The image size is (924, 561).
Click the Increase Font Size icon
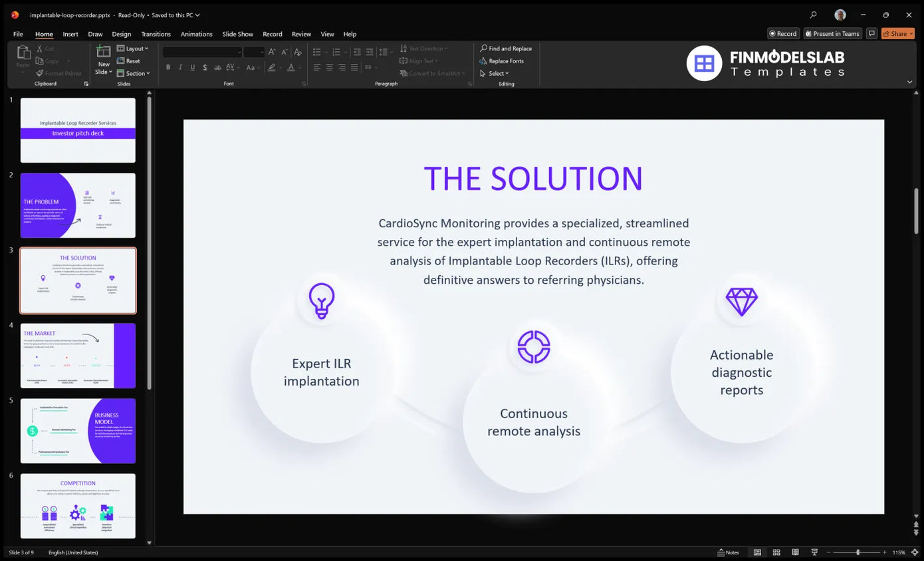tap(272, 52)
